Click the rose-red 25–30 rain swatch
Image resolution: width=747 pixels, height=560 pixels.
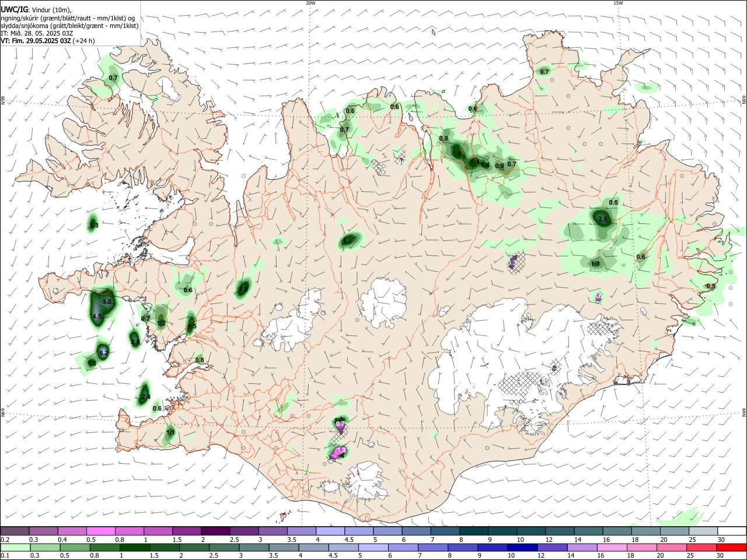[x=701, y=547]
